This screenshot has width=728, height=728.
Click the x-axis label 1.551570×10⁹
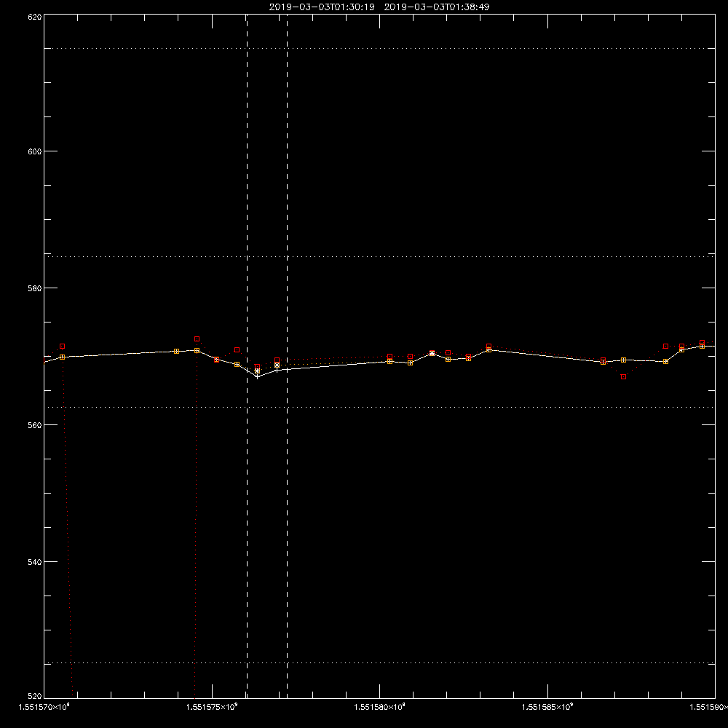[x=44, y=707]
